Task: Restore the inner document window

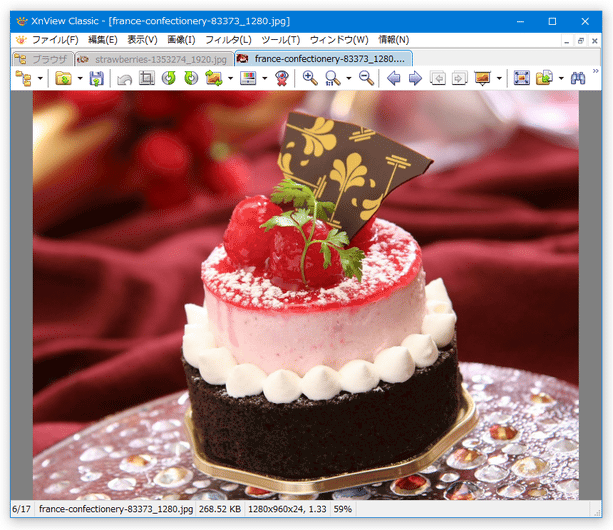Action: pos(581,41)
